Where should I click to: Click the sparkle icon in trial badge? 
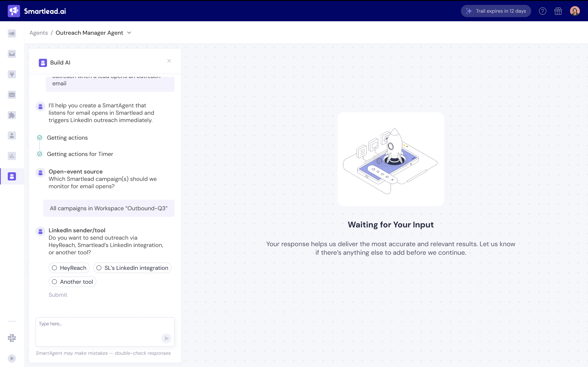[x=469, y=11]
